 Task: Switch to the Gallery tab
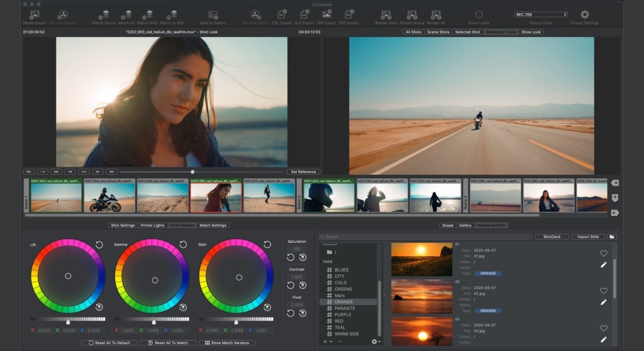[465, 225]
